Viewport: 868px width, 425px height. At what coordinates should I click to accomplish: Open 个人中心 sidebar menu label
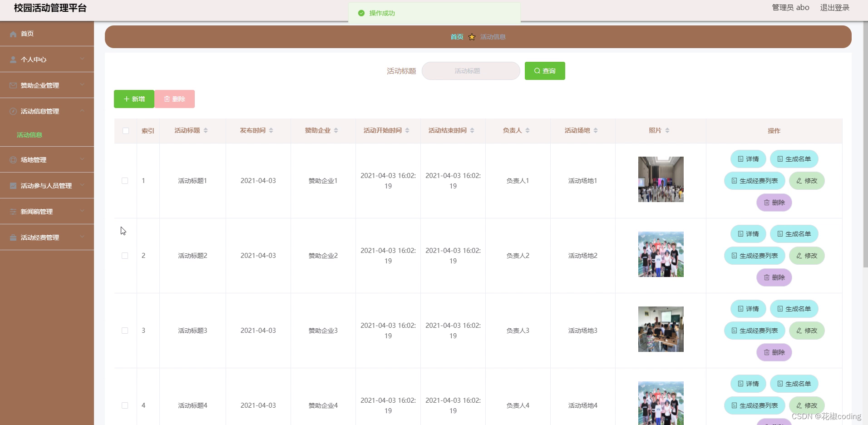coord(34,59)
